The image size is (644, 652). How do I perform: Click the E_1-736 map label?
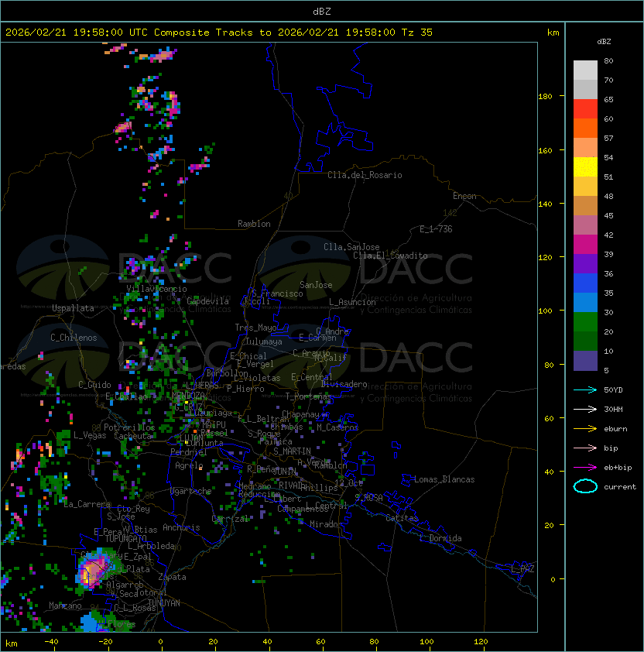tap(436, 229)
